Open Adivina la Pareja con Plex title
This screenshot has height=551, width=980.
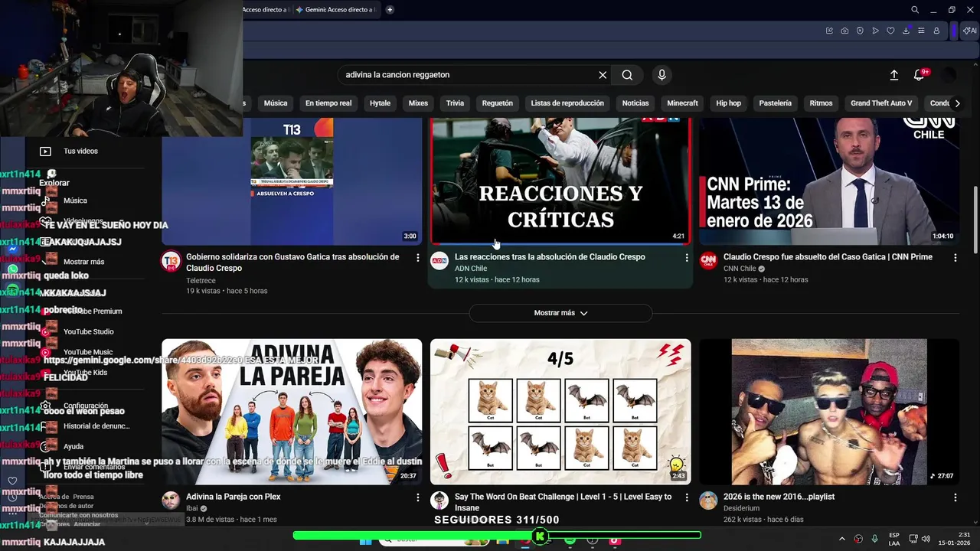pyautogui.click(x=234, y=497)
